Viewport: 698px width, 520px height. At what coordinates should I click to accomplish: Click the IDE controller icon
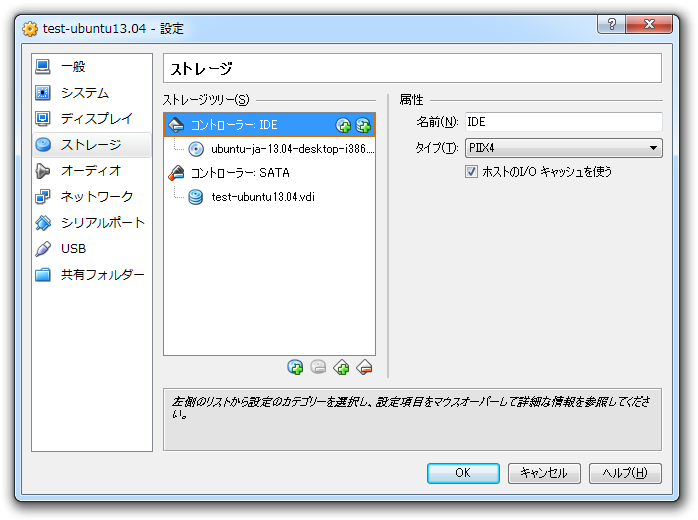pyautogui.click(x=177, y=125)
